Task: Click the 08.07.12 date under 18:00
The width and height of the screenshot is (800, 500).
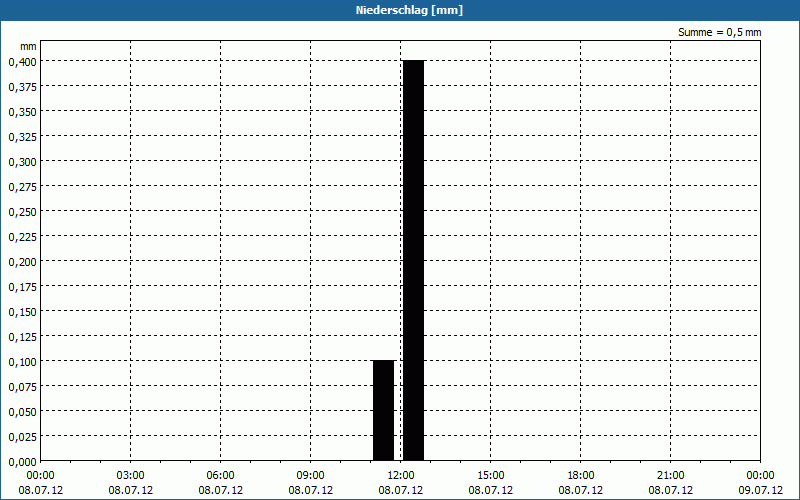Action: [x=581, y=490]
